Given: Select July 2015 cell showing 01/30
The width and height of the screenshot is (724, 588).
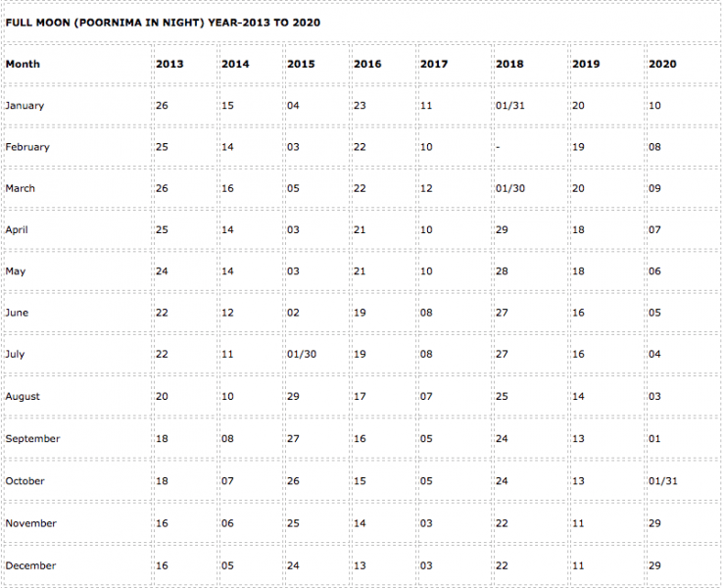Looking at the screenshot, I should point(302,355).
